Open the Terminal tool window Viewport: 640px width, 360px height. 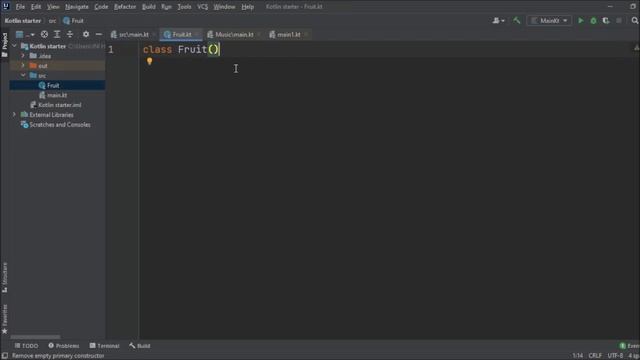pyautogui.click(x=104, y=346)
